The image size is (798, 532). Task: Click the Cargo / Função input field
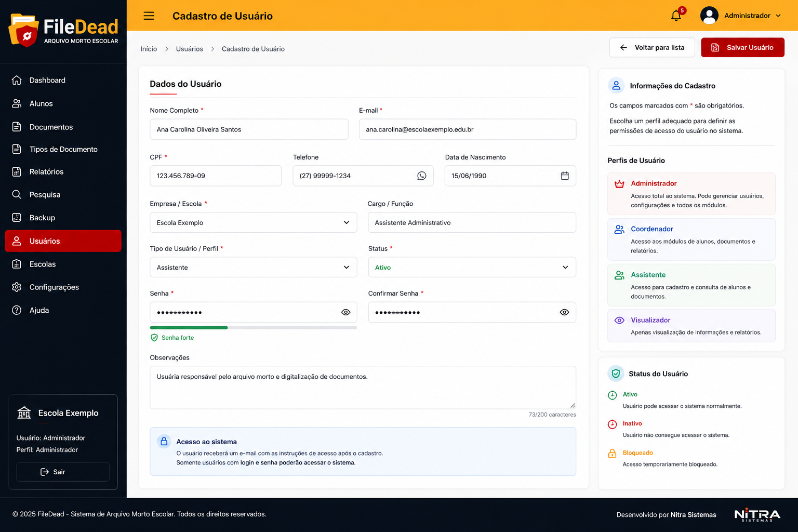(x=472, y=222)
